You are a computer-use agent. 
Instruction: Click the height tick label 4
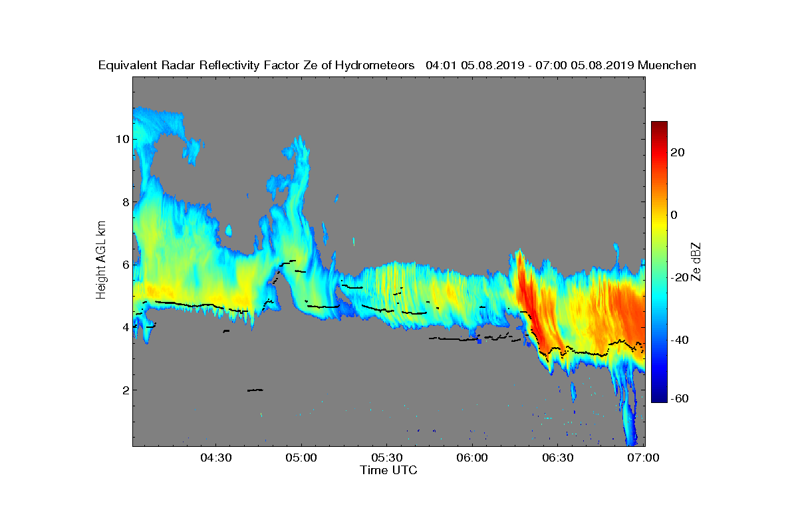pyautogui.click(x=124, y=327)
